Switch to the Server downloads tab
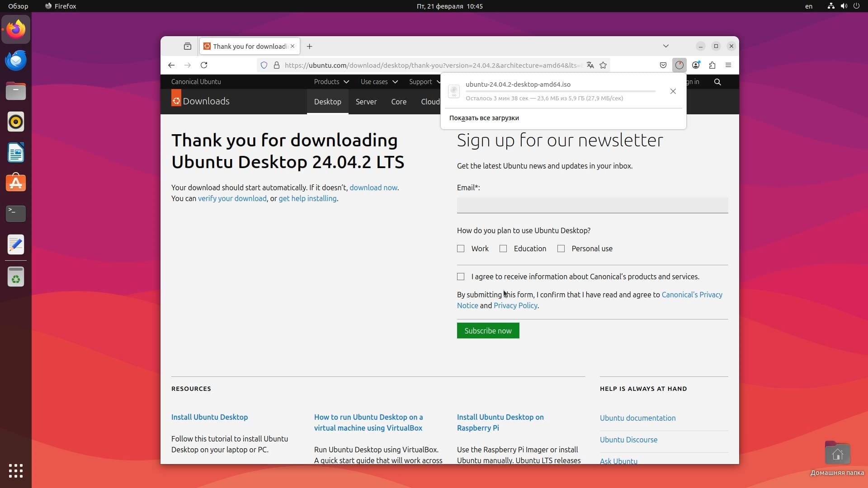Viewport: 868px width, 488px height. click(366, 102)
